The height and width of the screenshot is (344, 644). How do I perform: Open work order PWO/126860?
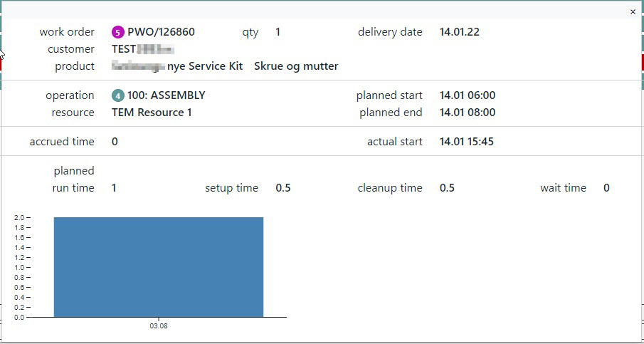click(161, 32)
